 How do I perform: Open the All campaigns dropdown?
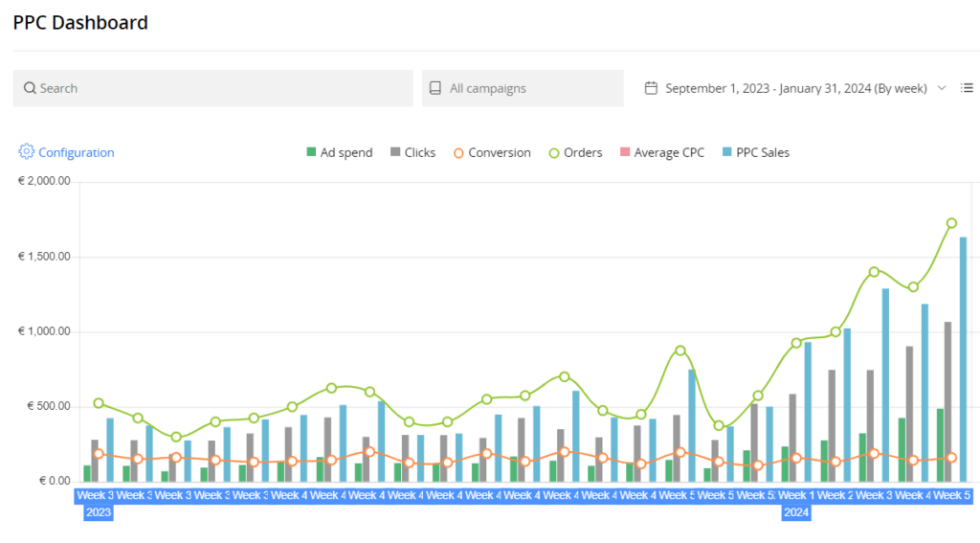click(x=523, y=88)
